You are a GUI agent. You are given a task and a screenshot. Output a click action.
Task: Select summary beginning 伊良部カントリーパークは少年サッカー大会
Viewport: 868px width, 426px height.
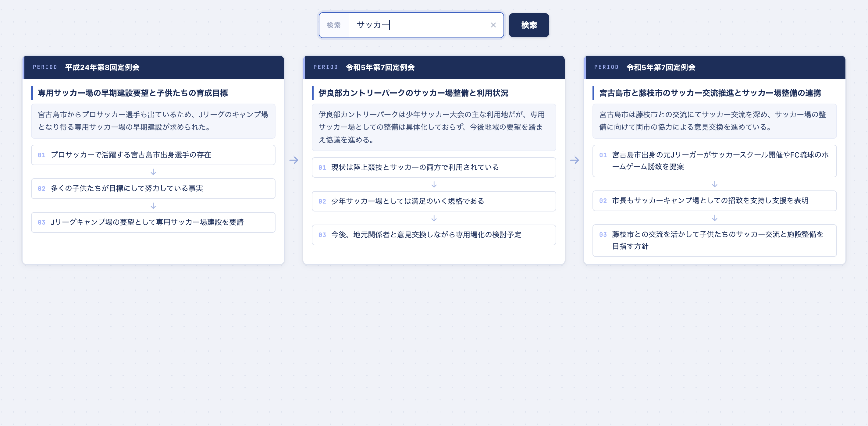point(434,127)
